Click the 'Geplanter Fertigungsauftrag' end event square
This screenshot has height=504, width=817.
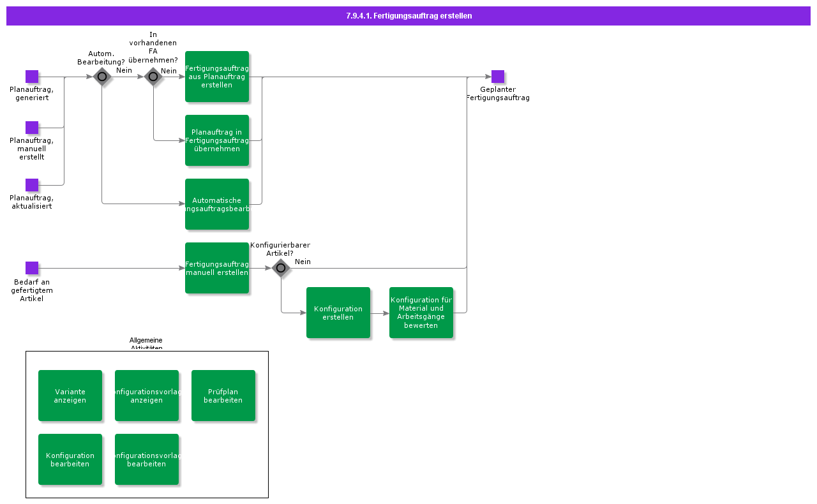[x=498, y=77]
